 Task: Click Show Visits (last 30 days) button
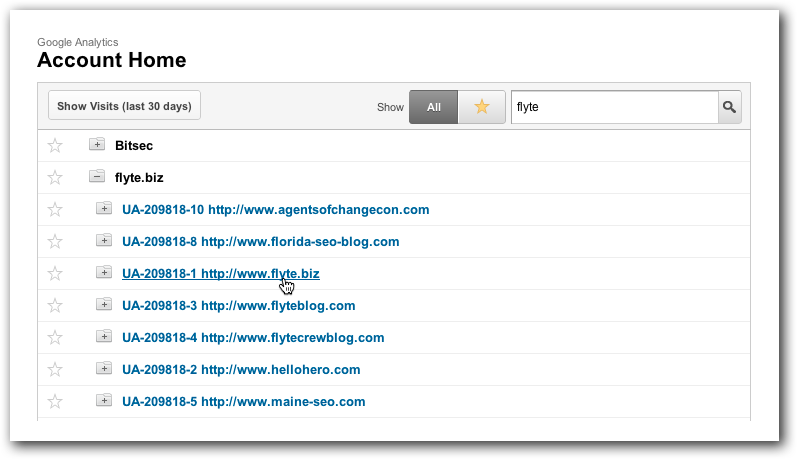point(125,106)
